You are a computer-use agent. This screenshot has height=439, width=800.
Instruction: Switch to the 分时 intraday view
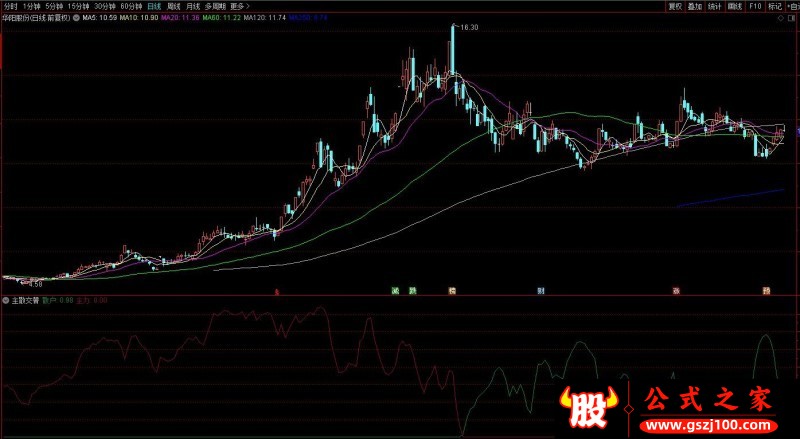[10, 6]
